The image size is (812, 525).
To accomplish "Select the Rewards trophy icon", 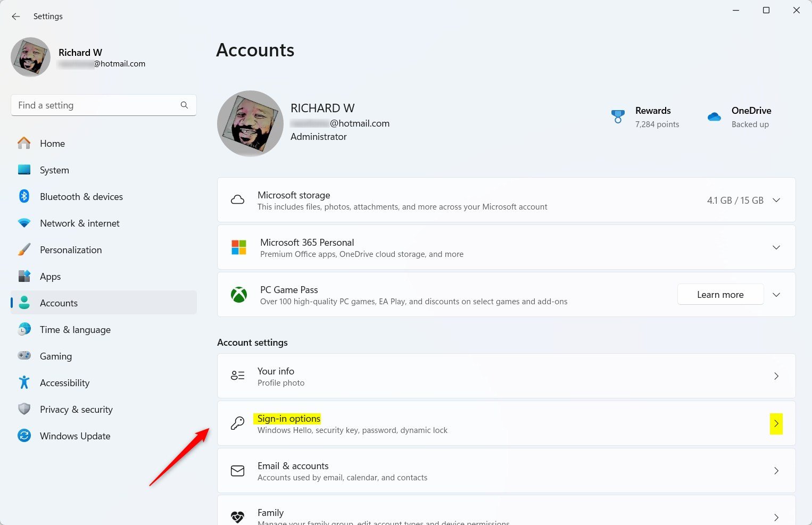I will pos(618,116).
